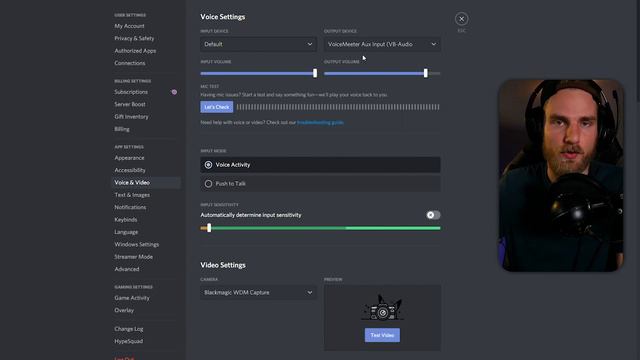Select the Voice & Video tab
The height and width of the screenshot is (360, 640).
pos(146,182)
